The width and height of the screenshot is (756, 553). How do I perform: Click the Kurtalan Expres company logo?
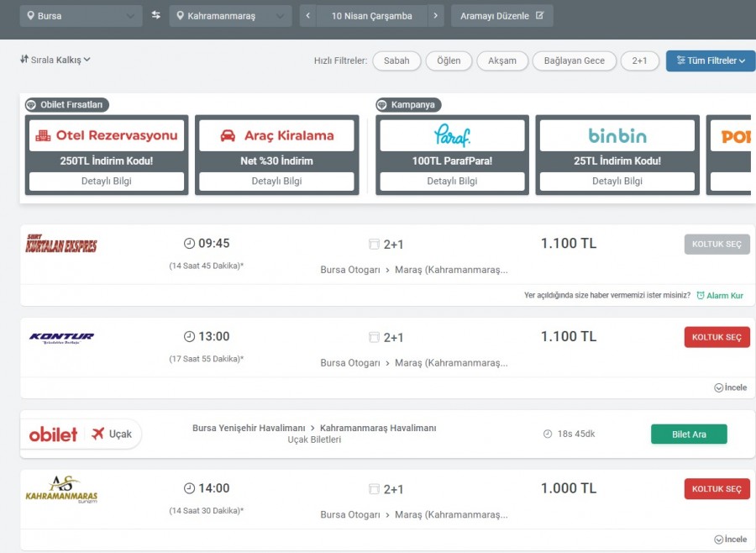click(61, 245)
